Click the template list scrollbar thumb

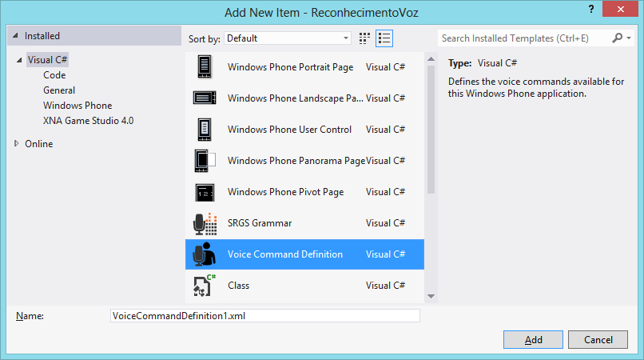point(431,130)
